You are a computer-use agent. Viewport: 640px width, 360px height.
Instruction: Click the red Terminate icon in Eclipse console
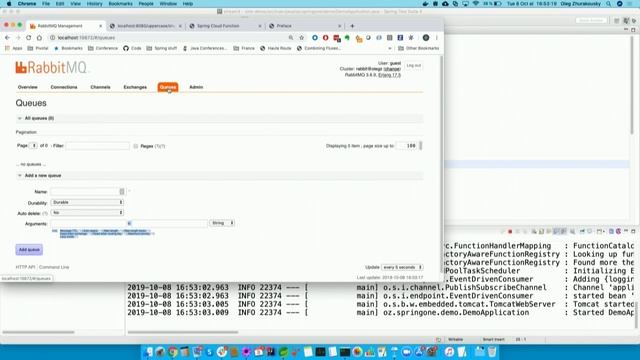pyautogui.click(x=510, y=231)
